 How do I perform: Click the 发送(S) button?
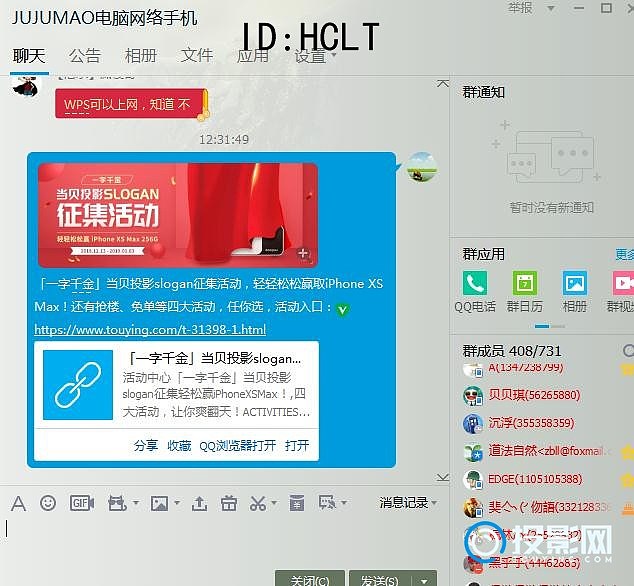pos(380,580)
